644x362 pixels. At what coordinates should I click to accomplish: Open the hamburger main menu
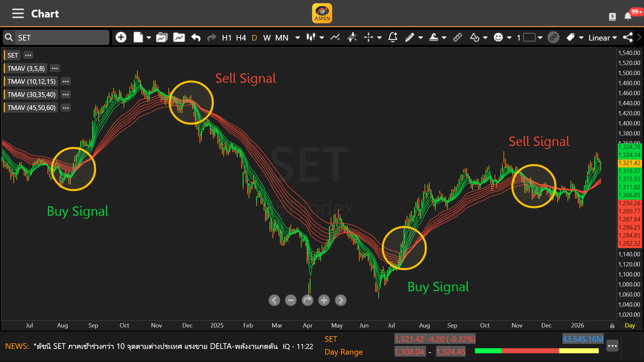tap(18, 14)
